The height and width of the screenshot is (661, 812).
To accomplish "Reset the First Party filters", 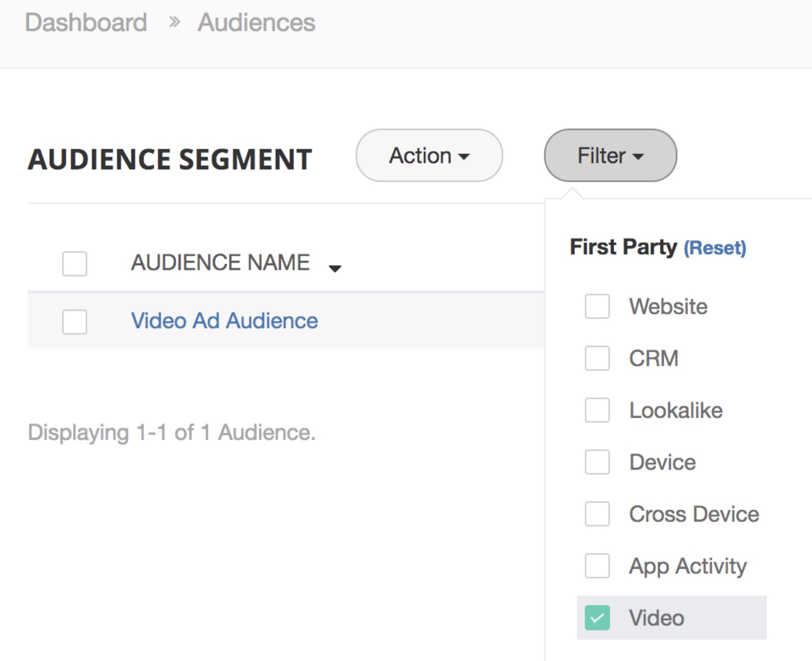I will coord(715,248).
